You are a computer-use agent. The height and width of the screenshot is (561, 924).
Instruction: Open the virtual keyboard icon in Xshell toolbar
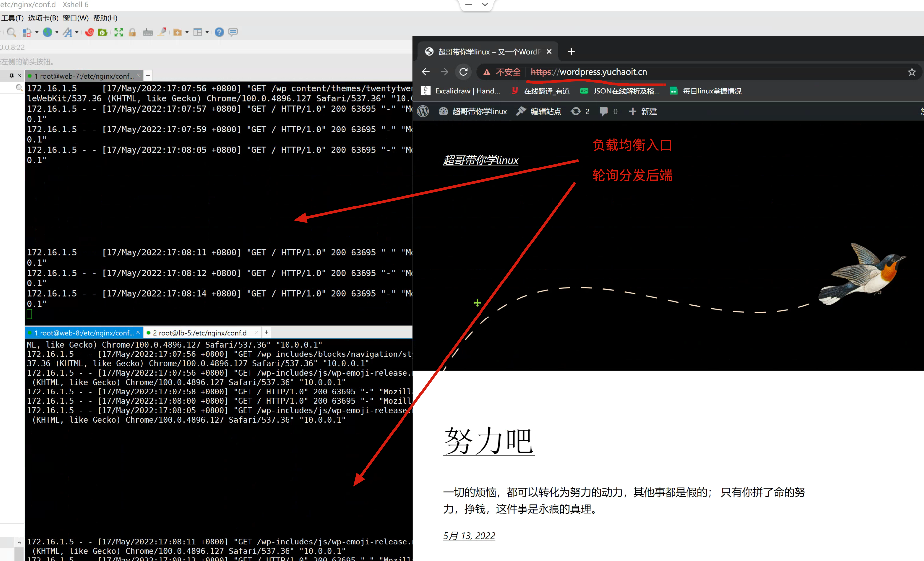point(148,32)
